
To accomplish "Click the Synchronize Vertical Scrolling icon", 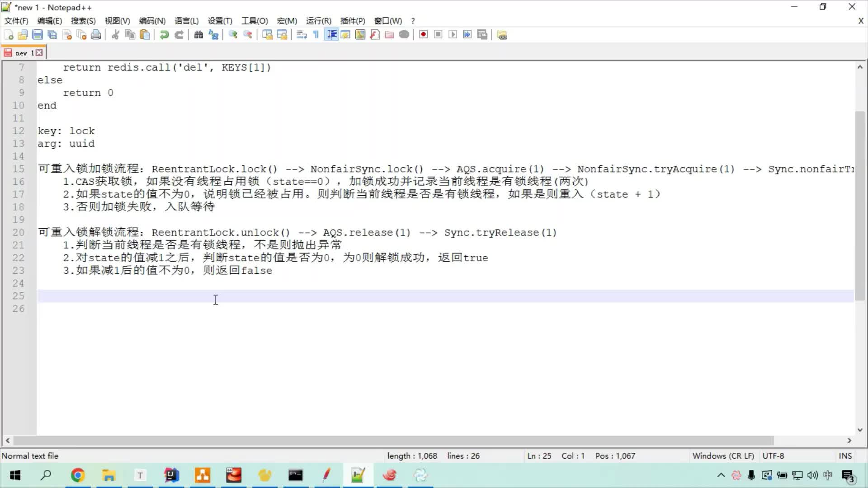I will 267,35.
